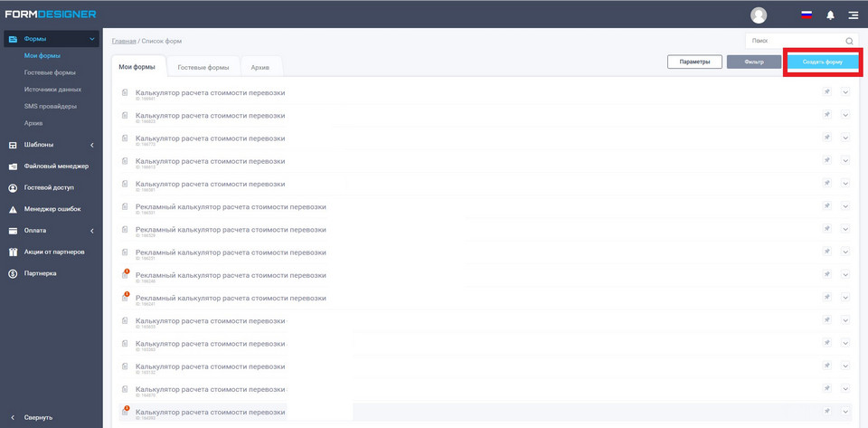Screen dimensions: 868x428
Task: Open the notifications bell icon
Action: point(830,15)
